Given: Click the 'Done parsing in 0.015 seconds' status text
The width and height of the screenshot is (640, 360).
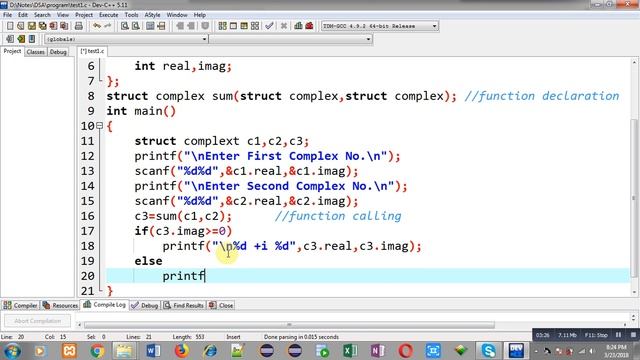Looking at the screenshot, I should [x=301, y=337].
